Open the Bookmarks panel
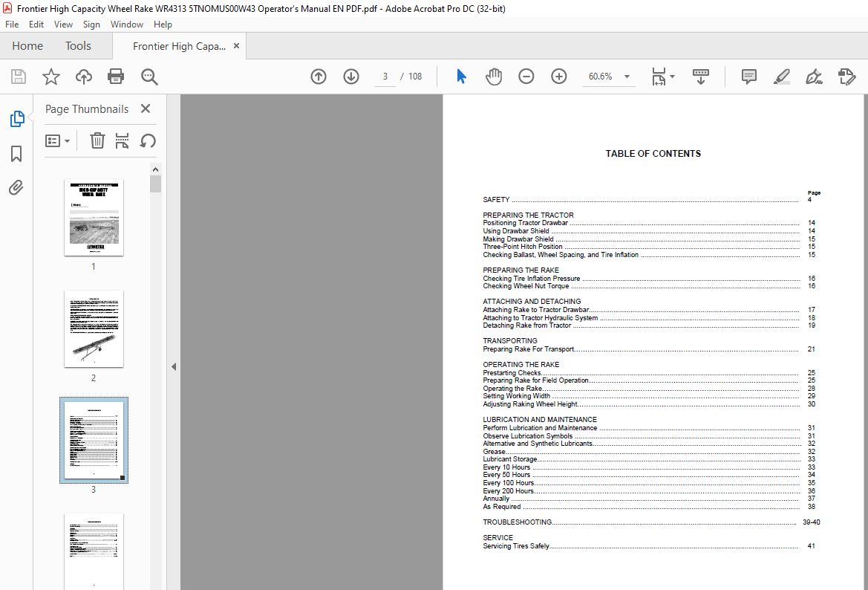 click(16, 154)
